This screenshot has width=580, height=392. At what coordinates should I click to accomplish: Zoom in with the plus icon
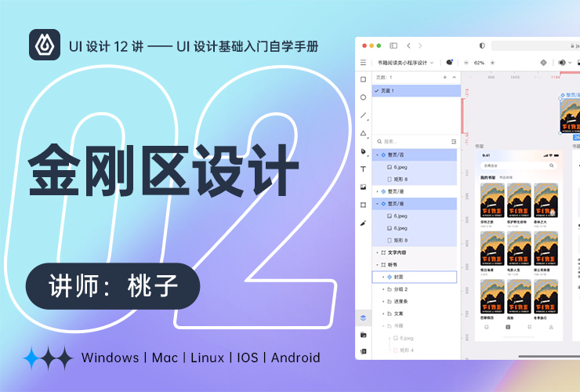click(x=492, y=63)
